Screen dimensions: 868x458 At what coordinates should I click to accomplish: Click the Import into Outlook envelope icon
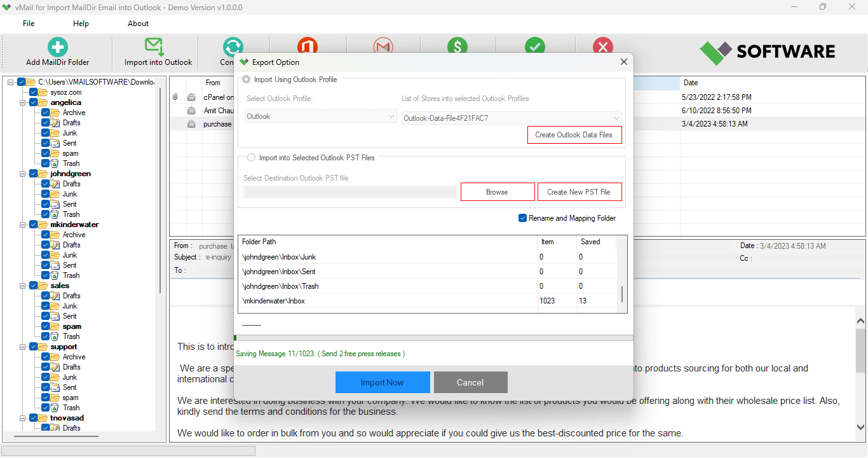[x=154, y=47]
